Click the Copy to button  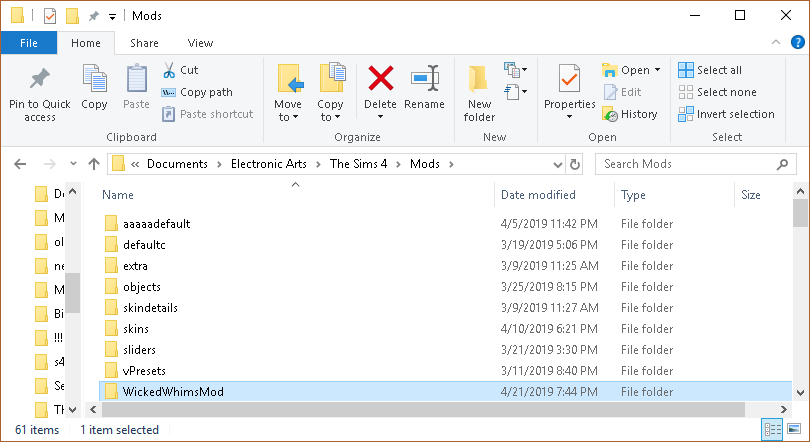point(331,93)
